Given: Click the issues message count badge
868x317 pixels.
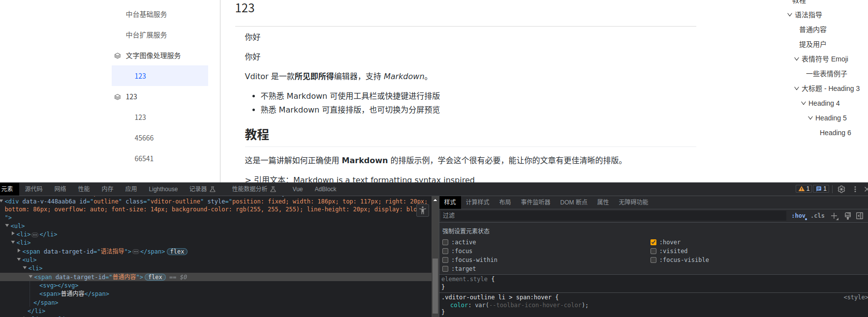Looking at the screenshot, I should (x=821, y=189).
